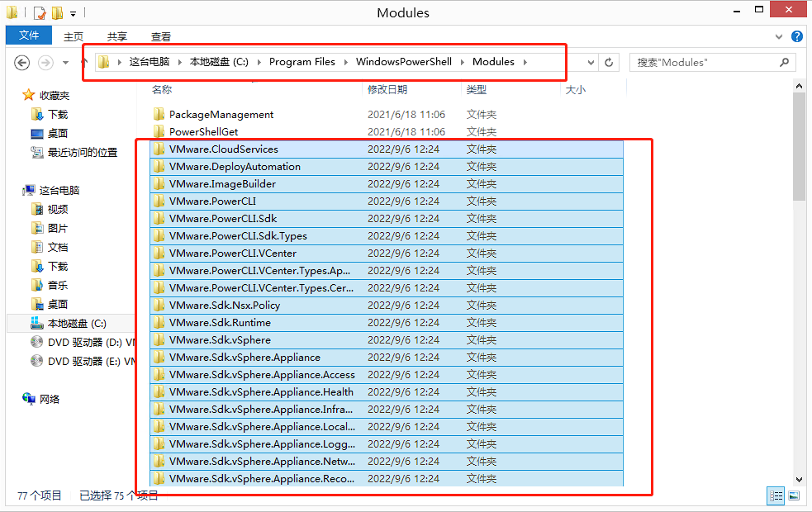The height and width of the screenshot is (512, 812).
Task: Select the PackageManagement folder
Action: (225, 114)
